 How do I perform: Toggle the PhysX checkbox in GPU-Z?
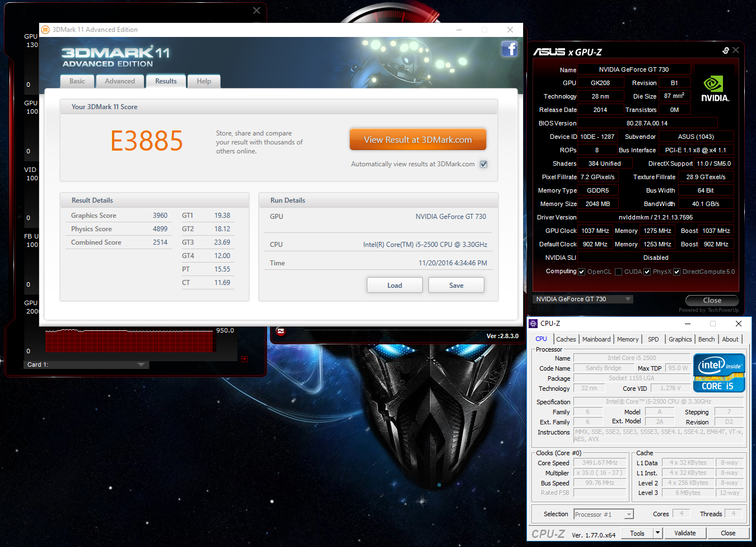(x=647, y=272)
